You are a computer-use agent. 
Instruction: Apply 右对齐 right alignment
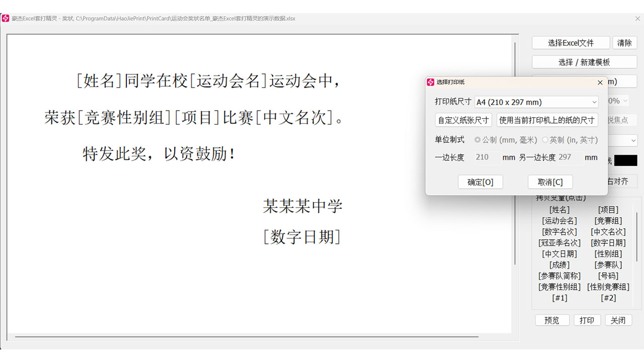618,181
